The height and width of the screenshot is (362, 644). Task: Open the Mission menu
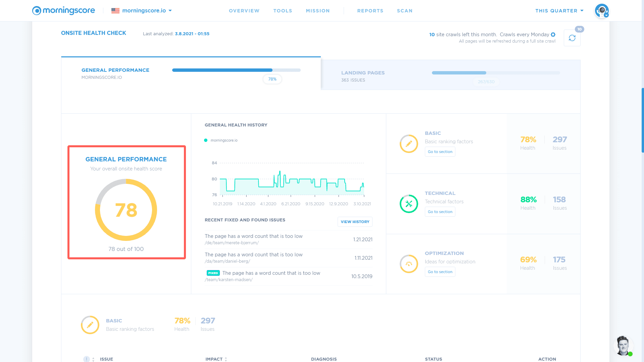[318, 11]
